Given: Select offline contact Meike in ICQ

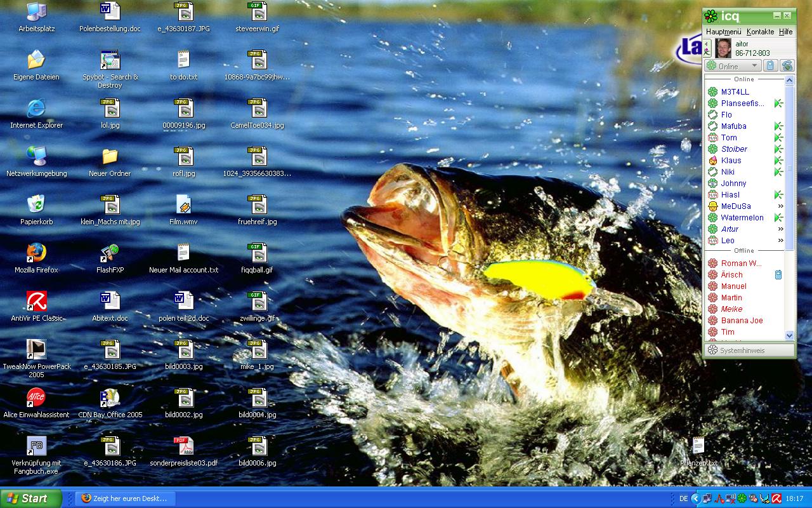Looking at the screenshot, I should point(731,309).
